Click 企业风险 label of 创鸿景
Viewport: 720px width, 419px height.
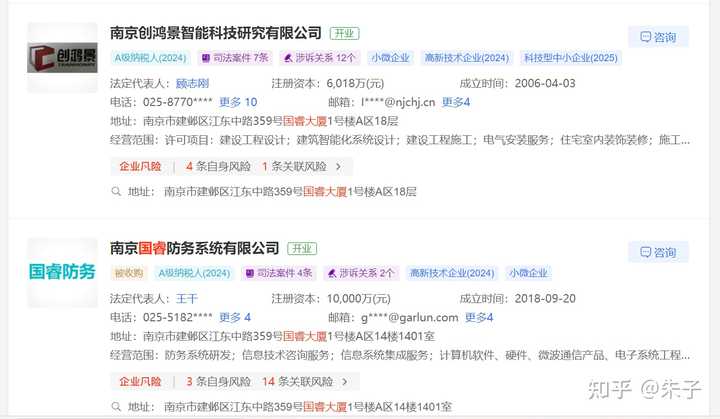click(140, 166)
